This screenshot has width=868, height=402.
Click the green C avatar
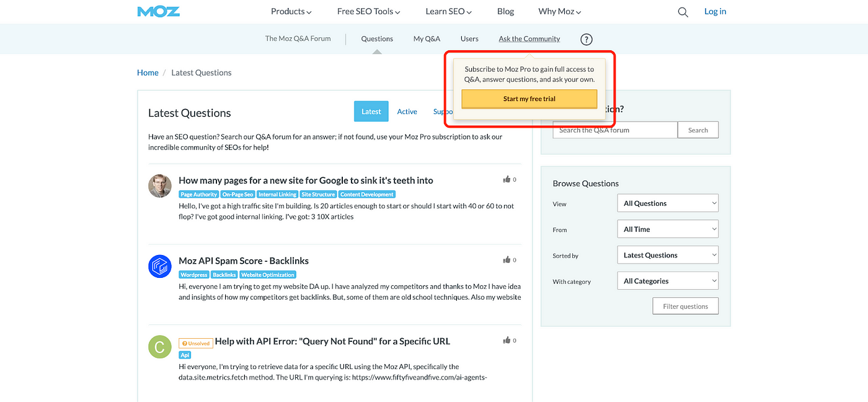pyautogui.click(x=159, y=347)
